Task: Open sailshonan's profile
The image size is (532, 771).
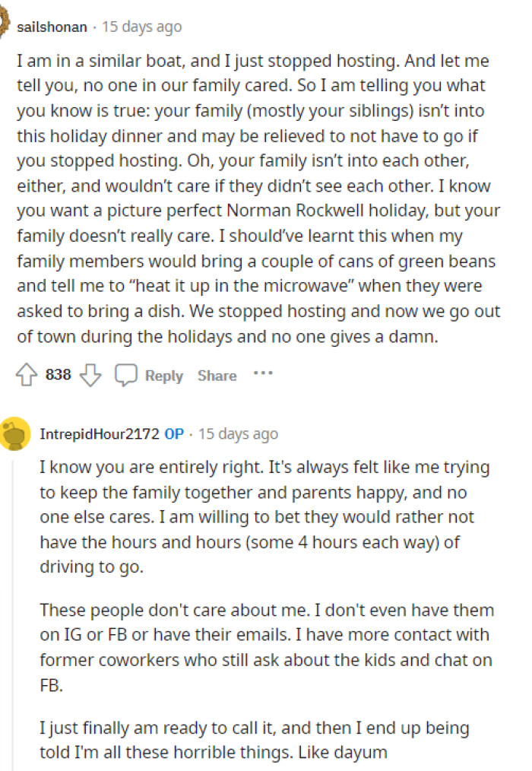Action: pyautogui.click(x=51, y=25)
